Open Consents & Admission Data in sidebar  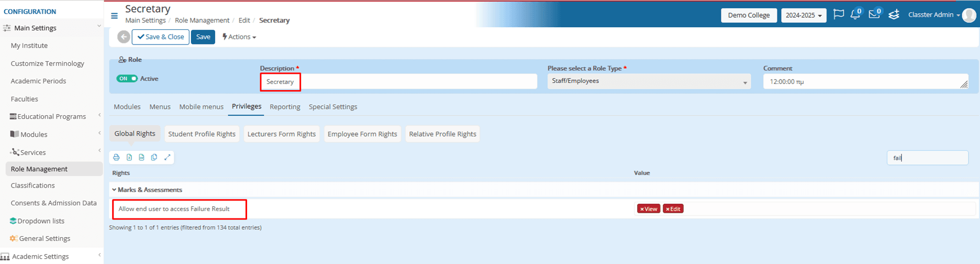point(53,203)
